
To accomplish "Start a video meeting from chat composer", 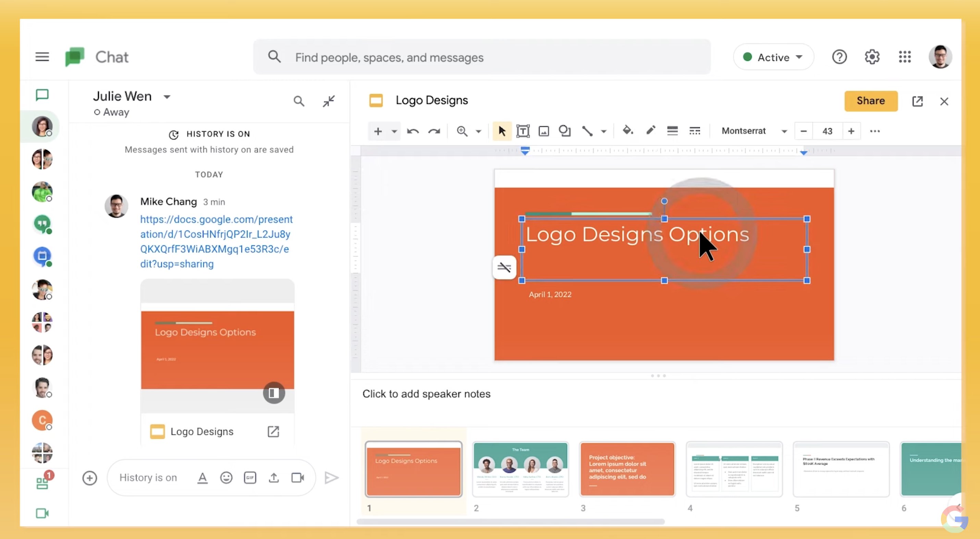I will (297, 478).
